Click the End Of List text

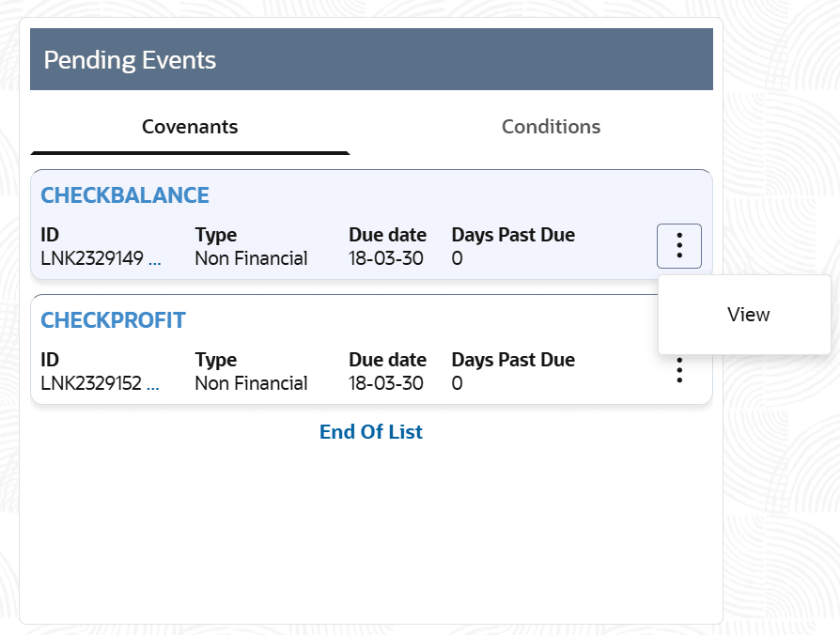click(x=371, y=432)
